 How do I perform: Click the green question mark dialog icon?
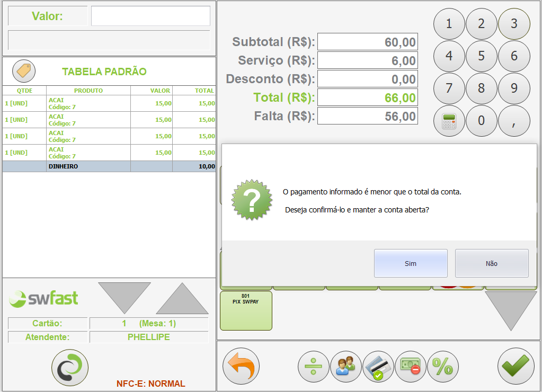click(252, 200)
